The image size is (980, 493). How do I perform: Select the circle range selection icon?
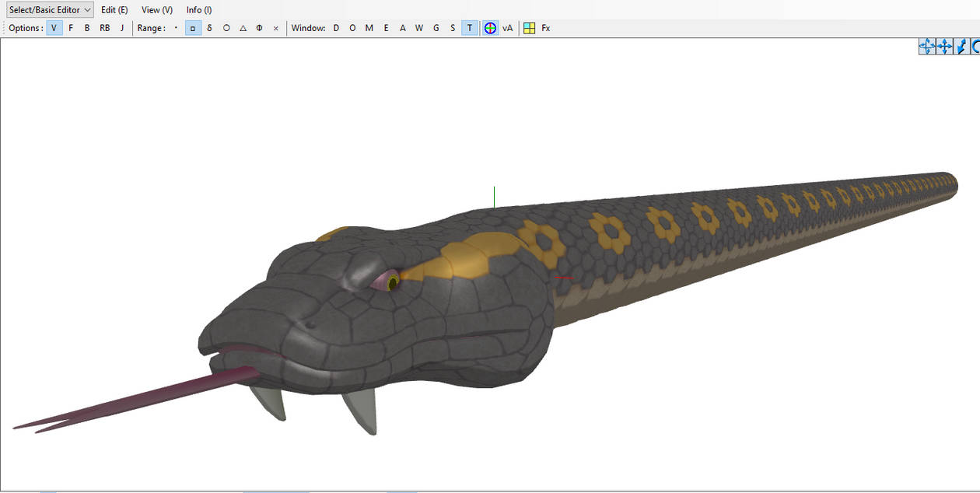point(226,27)
